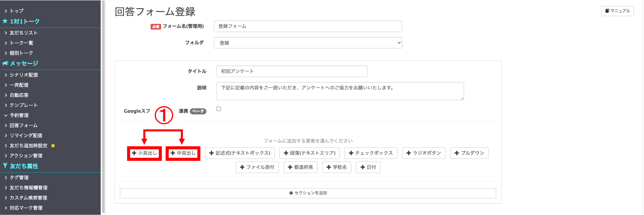Click the red 必須 badge
The image size is (644, 215).
point(156,26)
